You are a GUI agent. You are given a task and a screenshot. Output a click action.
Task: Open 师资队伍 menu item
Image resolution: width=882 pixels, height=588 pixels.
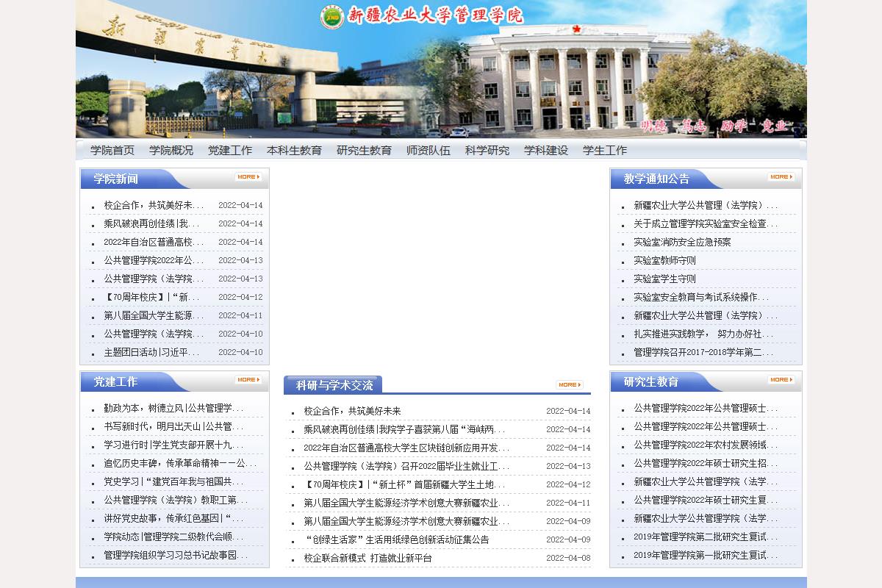pyautogui.click(x=429, y=150)
